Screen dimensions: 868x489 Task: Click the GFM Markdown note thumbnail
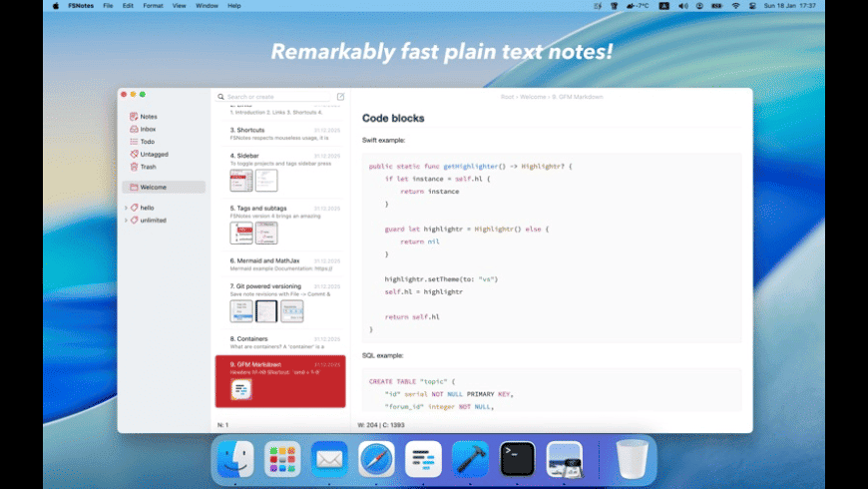241,390
